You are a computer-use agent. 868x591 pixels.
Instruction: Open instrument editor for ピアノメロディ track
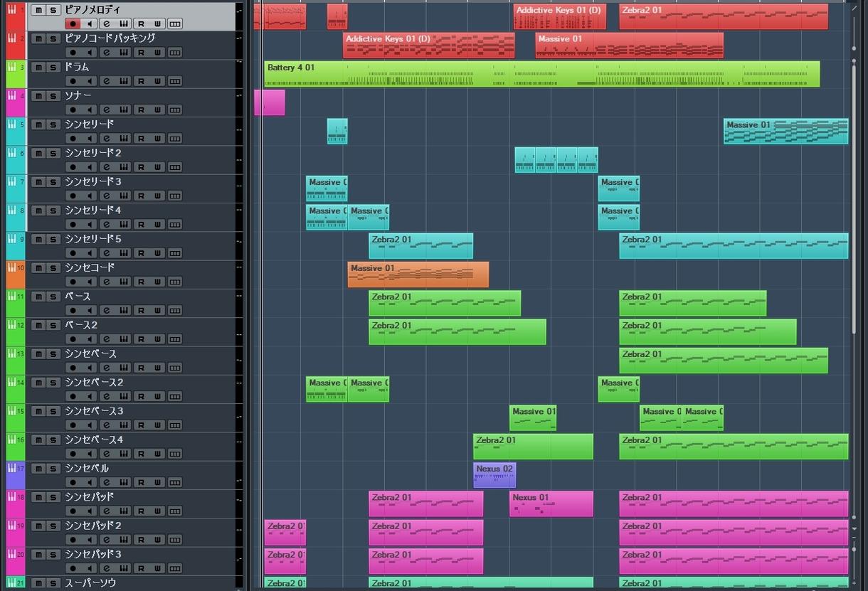pos(123,24)
